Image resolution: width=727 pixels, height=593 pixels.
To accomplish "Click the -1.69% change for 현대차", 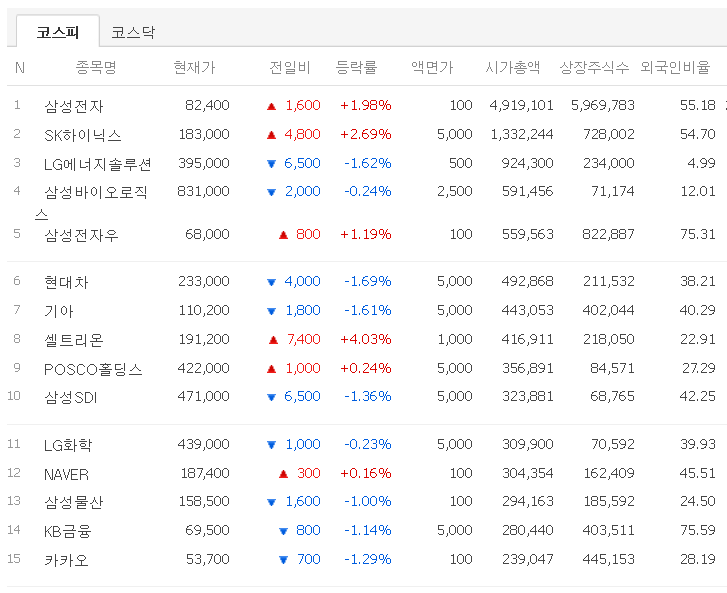I will click(x=368, y=281).
